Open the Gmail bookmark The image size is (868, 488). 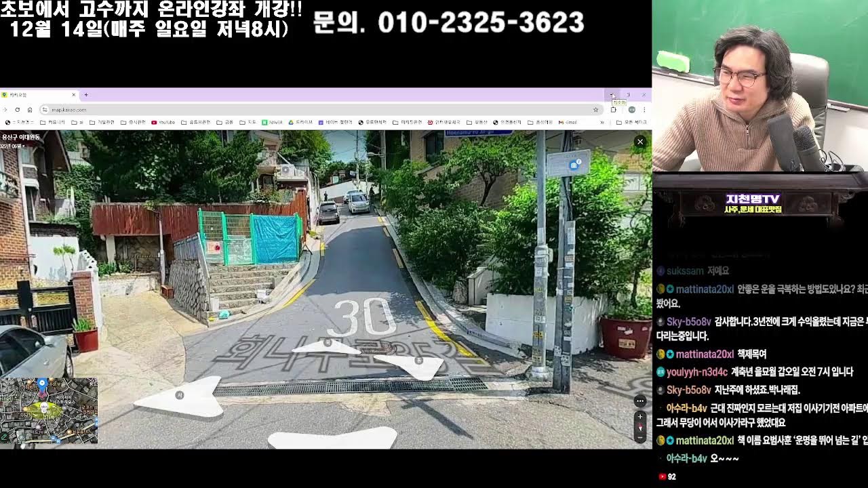(x=567, y=123)
